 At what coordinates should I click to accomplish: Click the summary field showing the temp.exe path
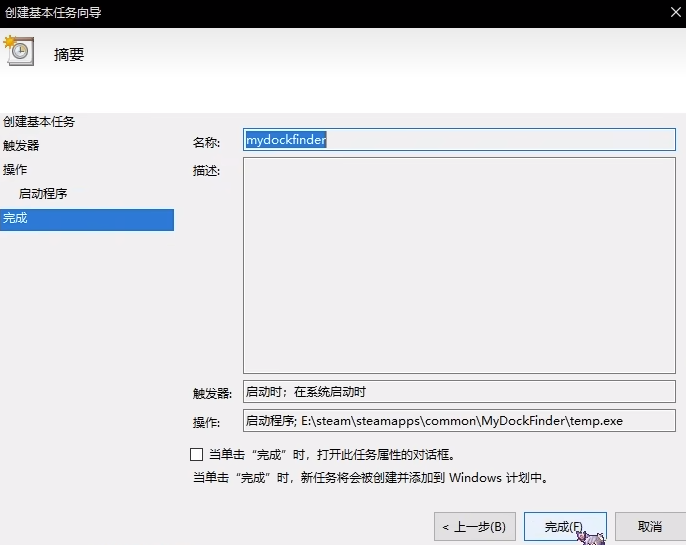[459, 421]
